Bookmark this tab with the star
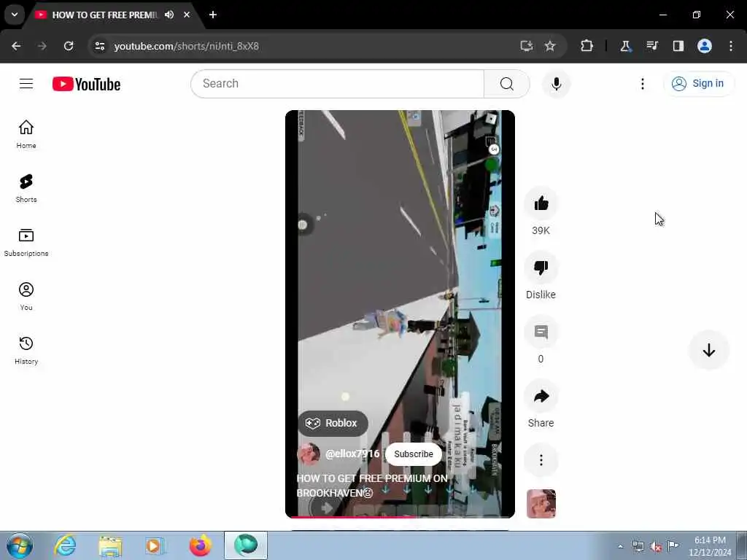 [550, 46]
